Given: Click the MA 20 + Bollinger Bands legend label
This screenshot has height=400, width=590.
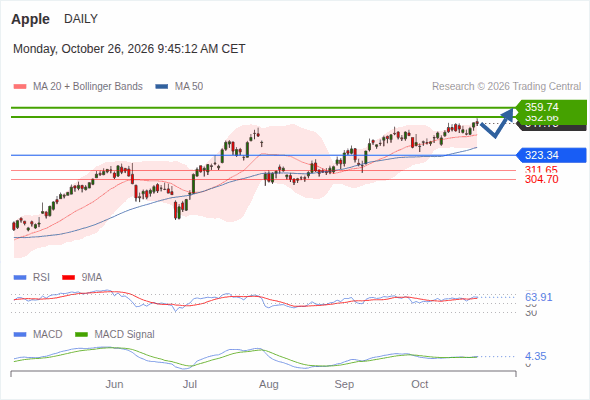Looking at the screenshot, I should (x=88, y=87).
